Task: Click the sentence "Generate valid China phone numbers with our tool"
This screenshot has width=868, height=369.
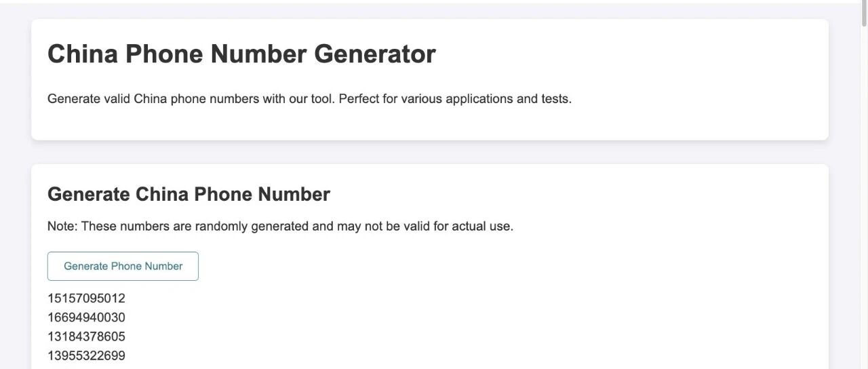Action: pos(191,99)
